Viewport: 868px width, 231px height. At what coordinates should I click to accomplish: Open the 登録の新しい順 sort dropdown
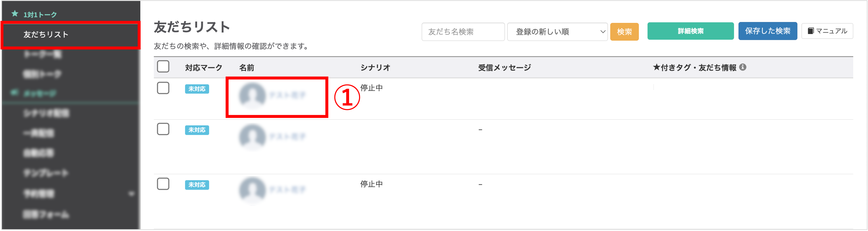tap(557, 32)
